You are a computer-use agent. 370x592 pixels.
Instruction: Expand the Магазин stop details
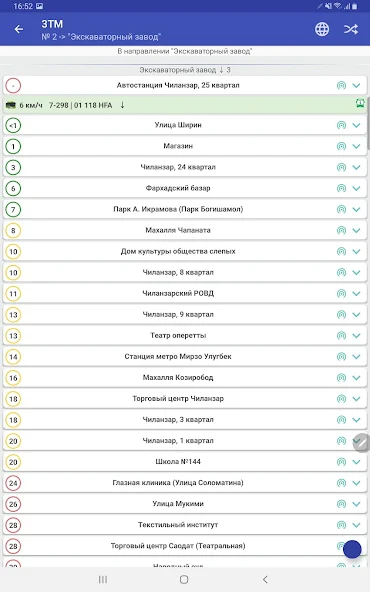(x=356, y=146)
